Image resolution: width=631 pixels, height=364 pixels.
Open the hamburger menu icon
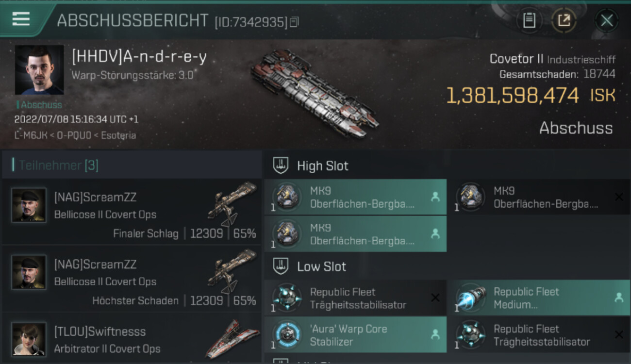tap(21, 19)
